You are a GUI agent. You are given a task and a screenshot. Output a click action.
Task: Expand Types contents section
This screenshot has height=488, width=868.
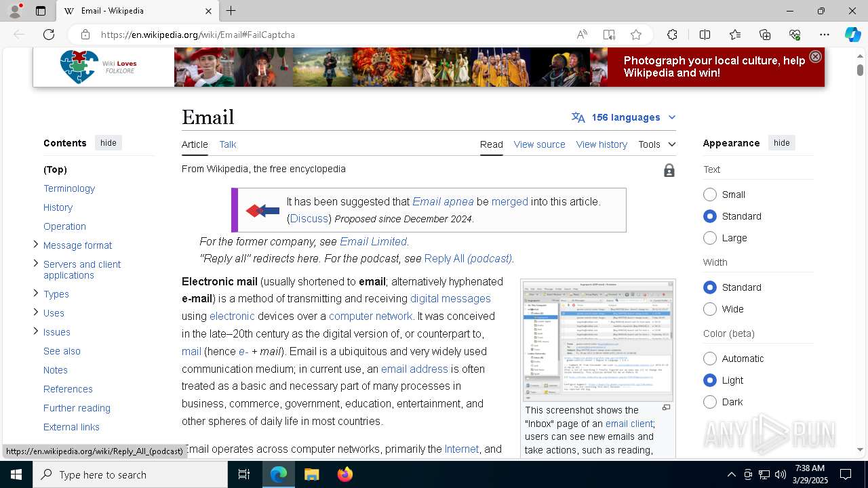coord(36,293)
